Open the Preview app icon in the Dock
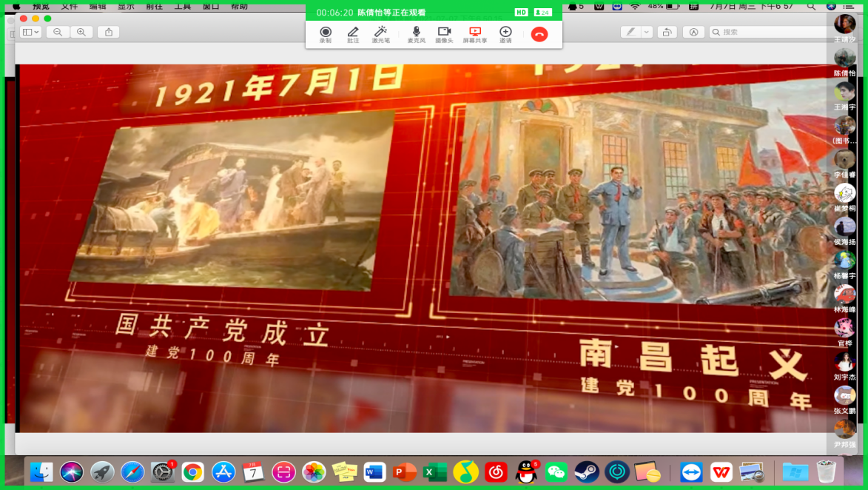This screenshot has height=490, width=868. (751, 471)
